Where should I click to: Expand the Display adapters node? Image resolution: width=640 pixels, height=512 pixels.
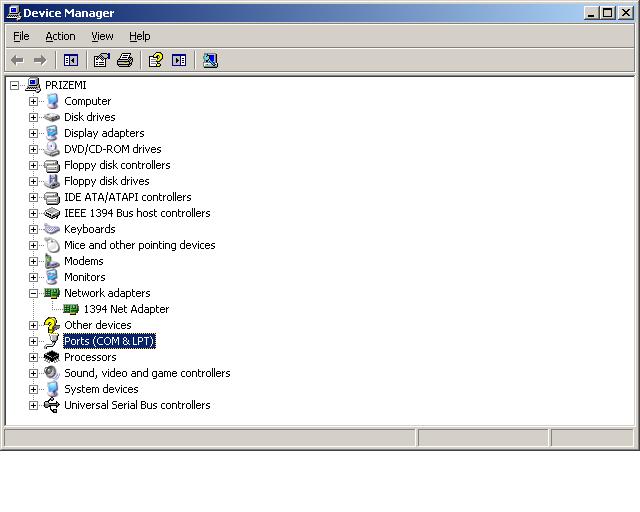point(33,133)
